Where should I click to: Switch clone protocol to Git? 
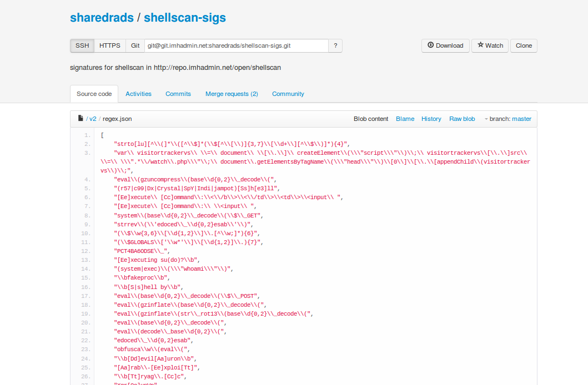pos(135,45)
